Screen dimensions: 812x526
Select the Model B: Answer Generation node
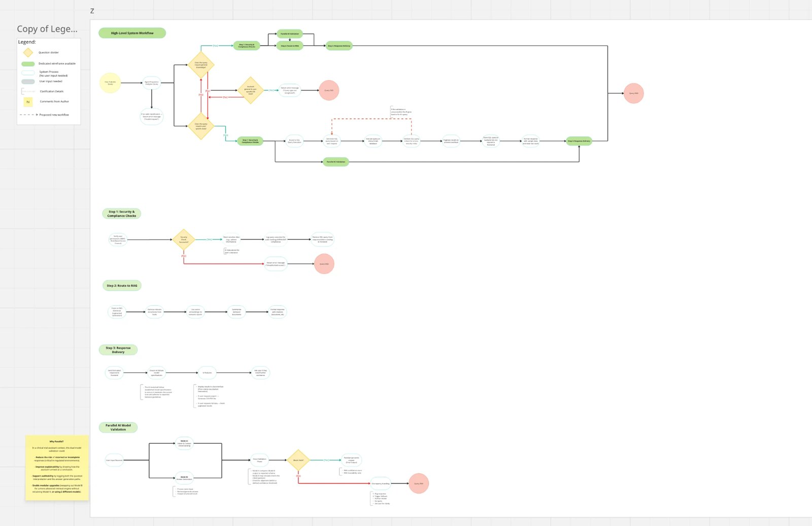[x=184, y=478]
